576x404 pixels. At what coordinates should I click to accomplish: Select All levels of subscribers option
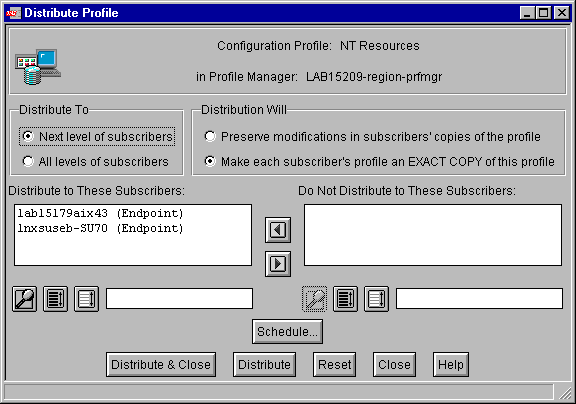[96, 162]
